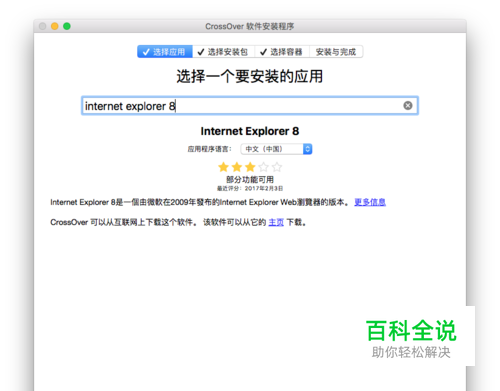
Task: Follow the 主页 link
Action: pos(276,222)
